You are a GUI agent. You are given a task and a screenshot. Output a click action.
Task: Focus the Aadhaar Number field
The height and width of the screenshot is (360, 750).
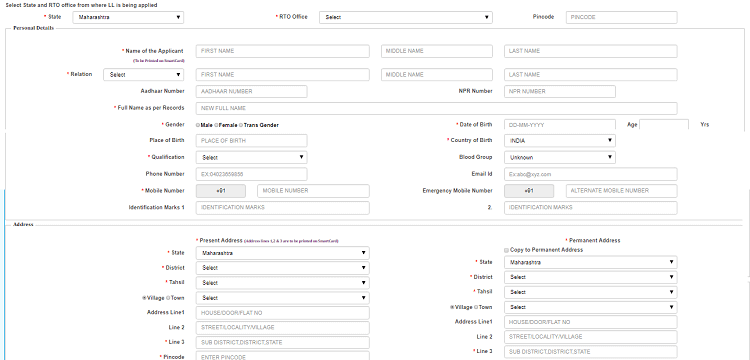tap(252, 91)
